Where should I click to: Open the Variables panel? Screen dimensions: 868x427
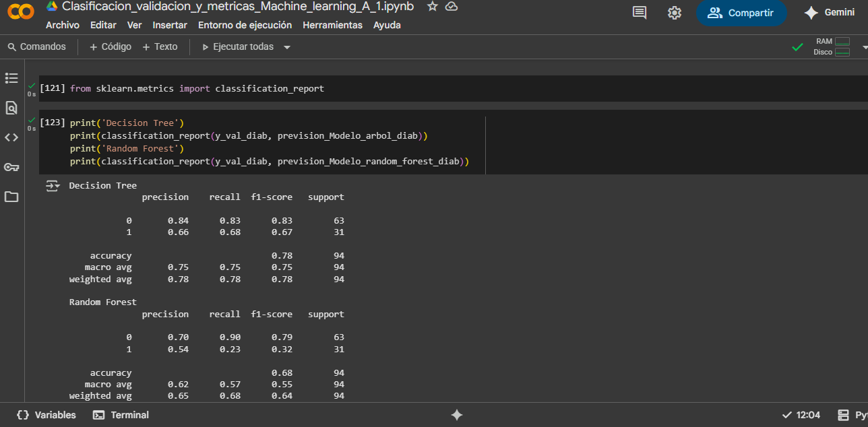coord(46,415)
